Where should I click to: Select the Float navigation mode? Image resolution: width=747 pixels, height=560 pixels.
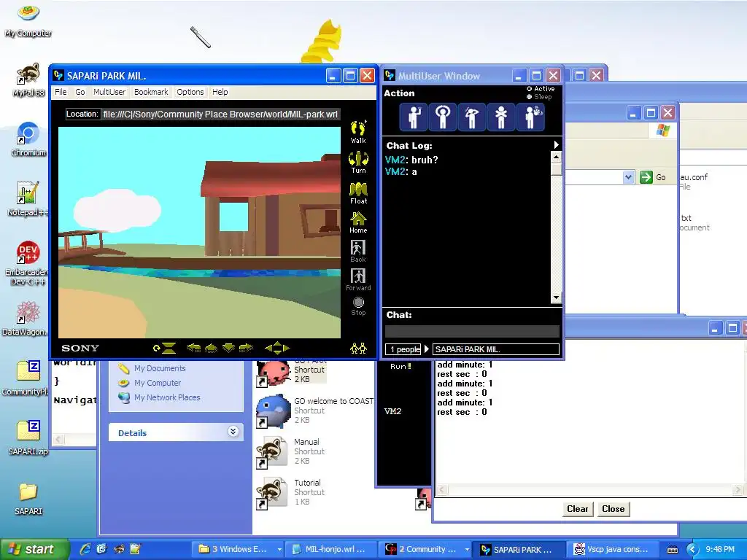pyautogui.click(x=358, y=192)
